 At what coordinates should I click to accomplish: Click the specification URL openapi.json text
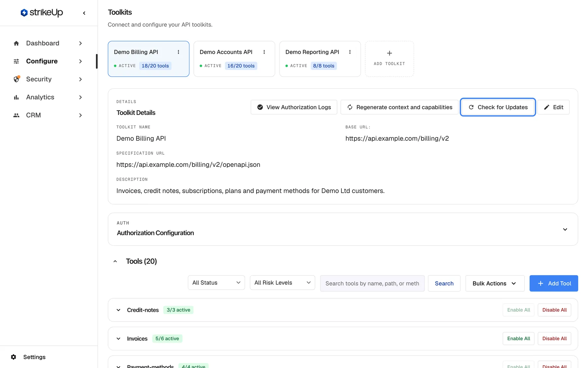point(188,165)
